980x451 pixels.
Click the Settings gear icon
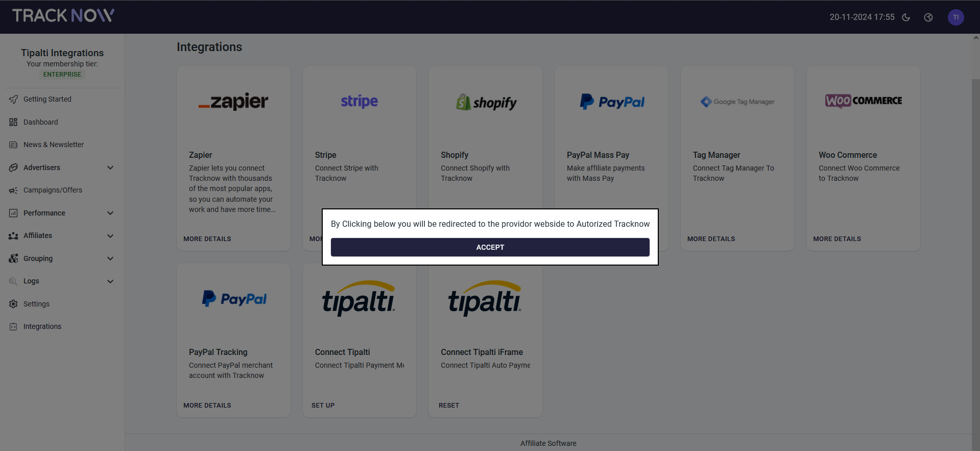click(x=13, y=304)
